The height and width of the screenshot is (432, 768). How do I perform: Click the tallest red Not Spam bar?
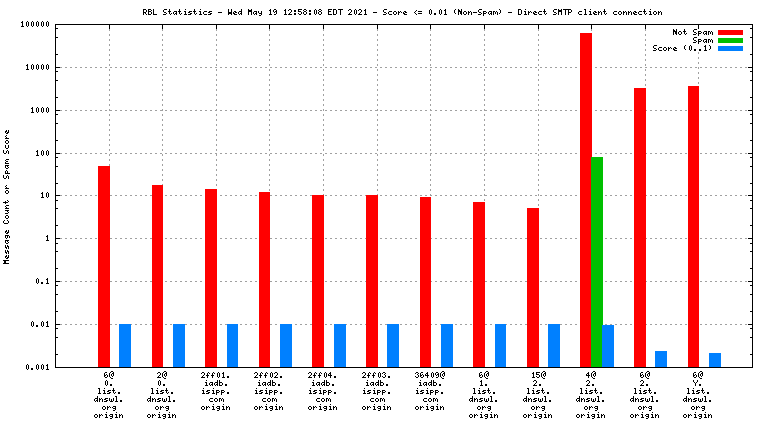click(x=586, y=200)
